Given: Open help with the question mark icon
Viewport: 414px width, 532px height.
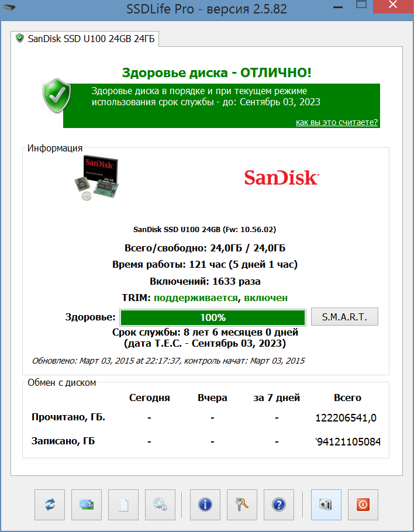Looking at the screenshot, I should [278, 505].
